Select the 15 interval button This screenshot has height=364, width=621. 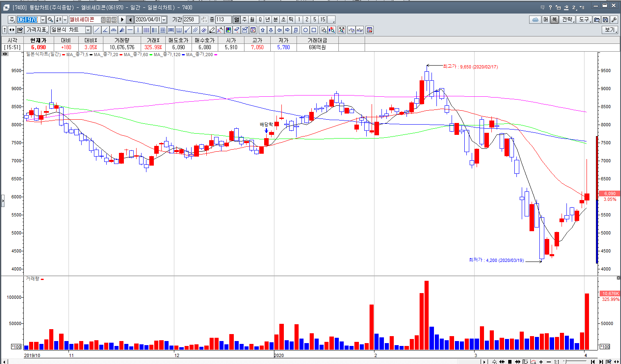coord(323,20)
